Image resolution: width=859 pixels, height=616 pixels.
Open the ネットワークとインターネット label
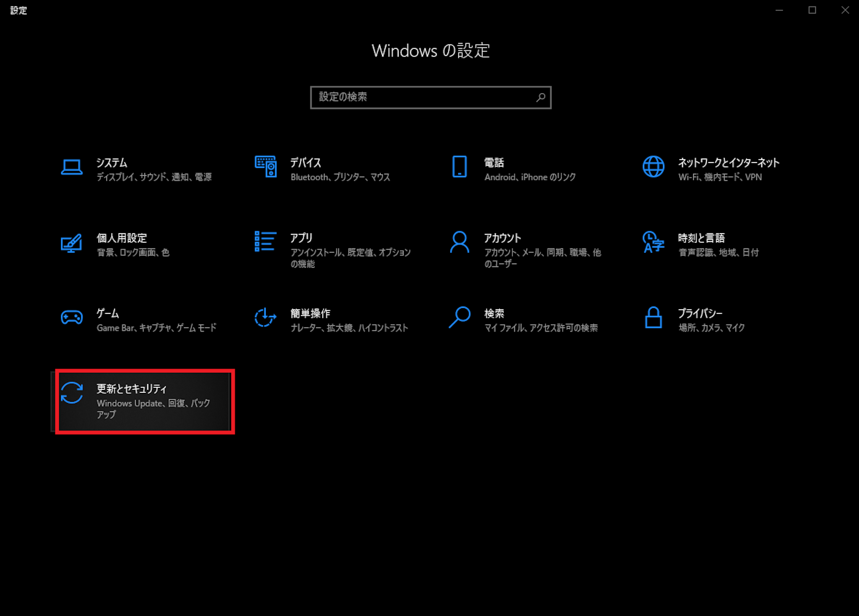click(729, 163)
